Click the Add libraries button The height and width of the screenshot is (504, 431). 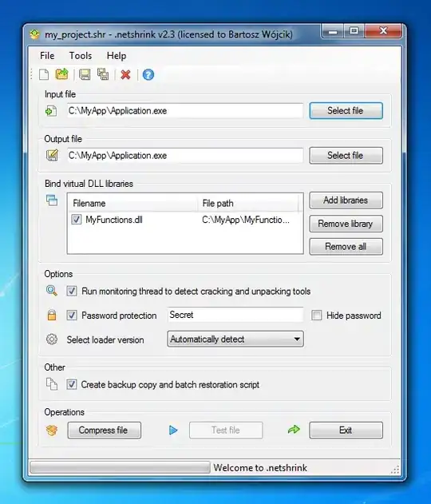(346, 200)
